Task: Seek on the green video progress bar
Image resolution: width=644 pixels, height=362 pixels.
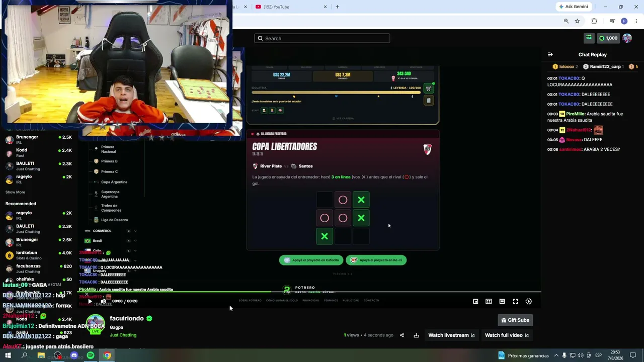Action: [309, 292]
